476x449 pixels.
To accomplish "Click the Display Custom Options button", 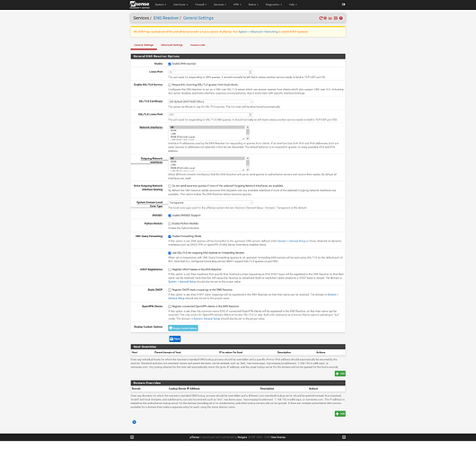I will click(183, 328).
